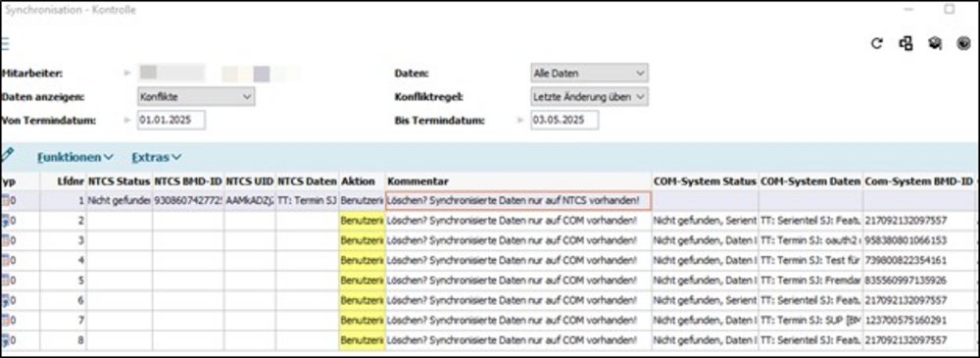Open the Funktionen menu
The height and width of the screenshot is (358, 980).
point(75,157)
